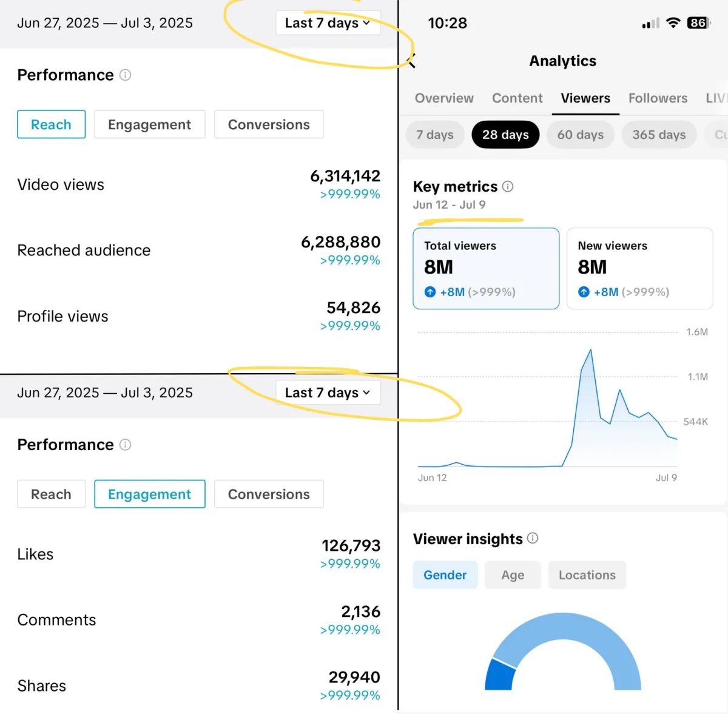728x714 pixels.
Task: Click the info icon beside Performance above Likes
Action: pyautogui.click(x=125, y=445)
